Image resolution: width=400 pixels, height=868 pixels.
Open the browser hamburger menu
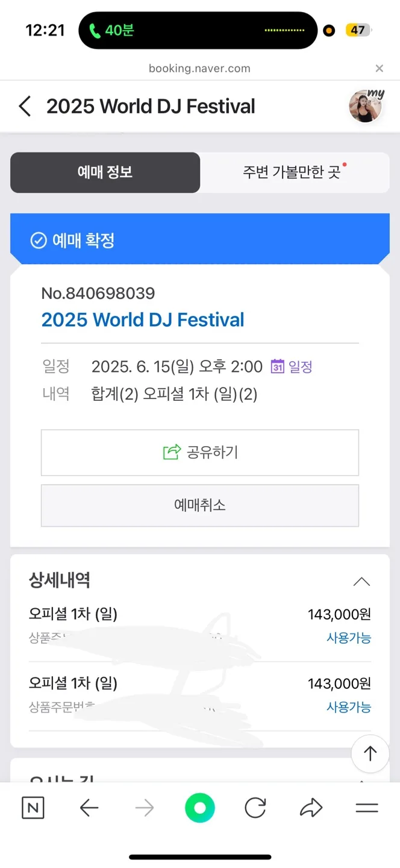367,808
